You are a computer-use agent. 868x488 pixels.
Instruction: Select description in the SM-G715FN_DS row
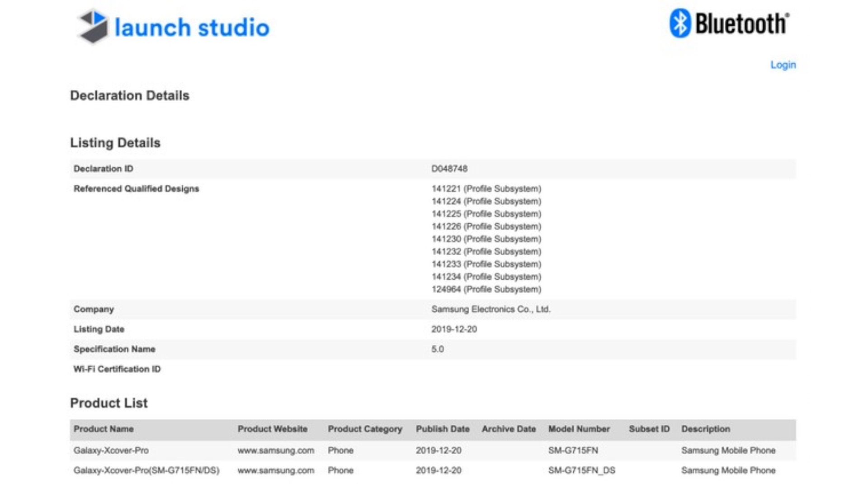pos(728,470)
